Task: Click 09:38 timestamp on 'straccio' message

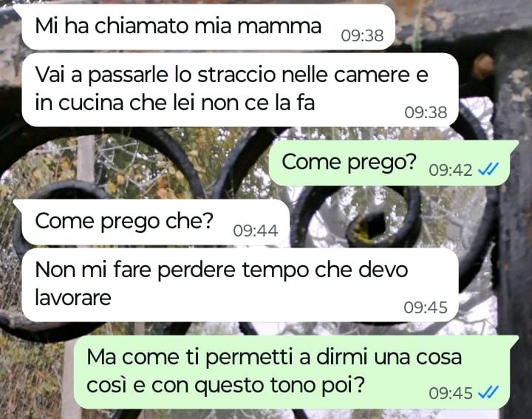Action: (426, 112)
